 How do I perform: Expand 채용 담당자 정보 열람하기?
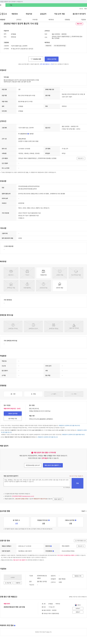coord(53,465)
